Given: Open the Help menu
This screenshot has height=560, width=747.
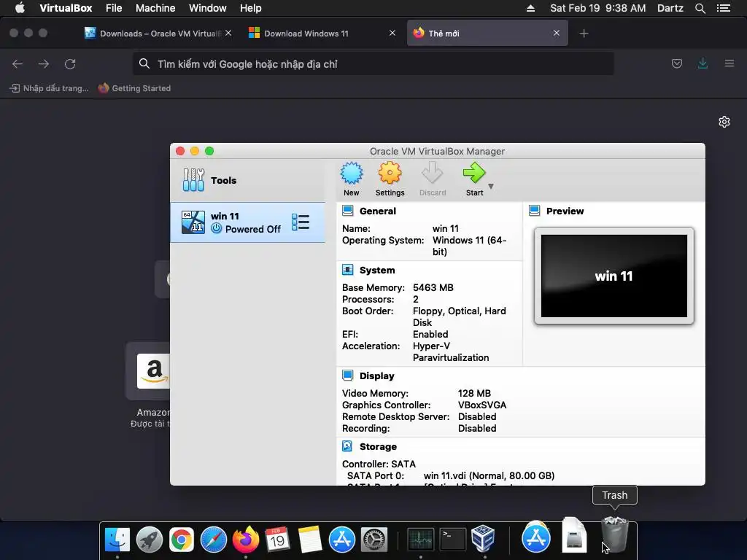Looking at the screenshot, I should tap(251, 8).
